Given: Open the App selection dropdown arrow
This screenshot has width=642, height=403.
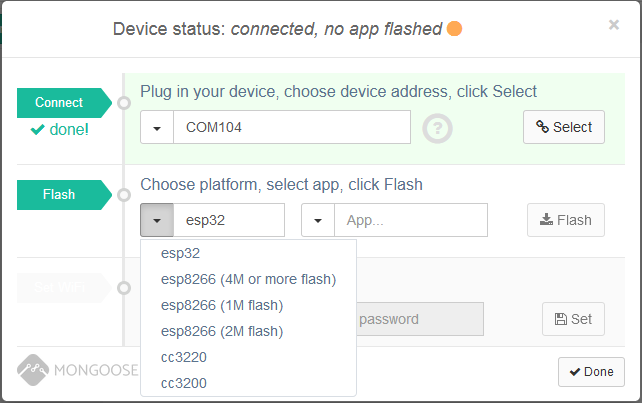Looking at the screenshot, I should point(318,220).
